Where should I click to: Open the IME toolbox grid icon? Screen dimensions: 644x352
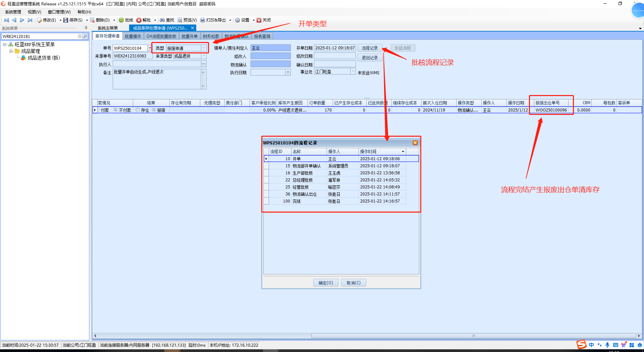pyautogui.click(x=632, y=345)
